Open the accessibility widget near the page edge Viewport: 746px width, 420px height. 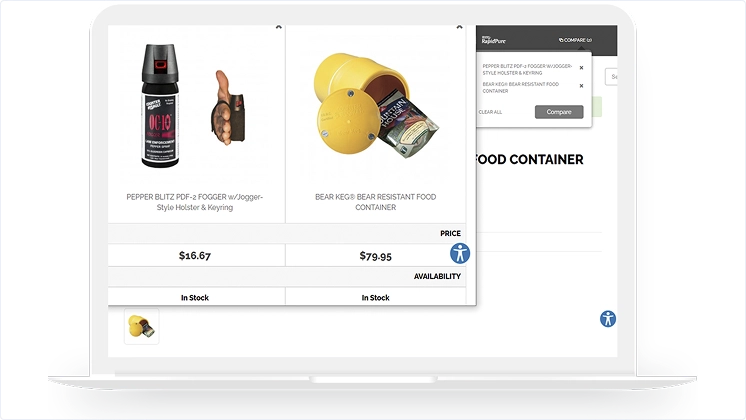coord(608,319)
